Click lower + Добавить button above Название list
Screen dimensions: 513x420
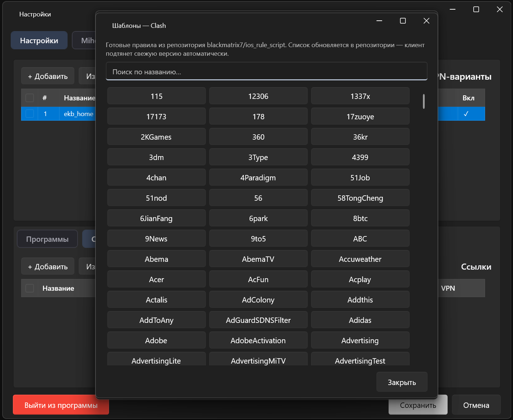[x=48, y=266]
